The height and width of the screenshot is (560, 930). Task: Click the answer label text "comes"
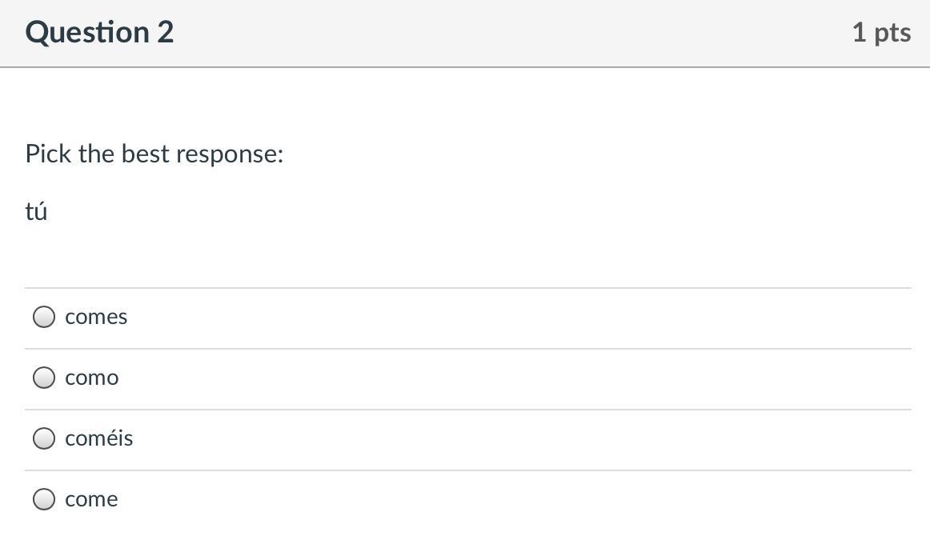coord(96,317)
